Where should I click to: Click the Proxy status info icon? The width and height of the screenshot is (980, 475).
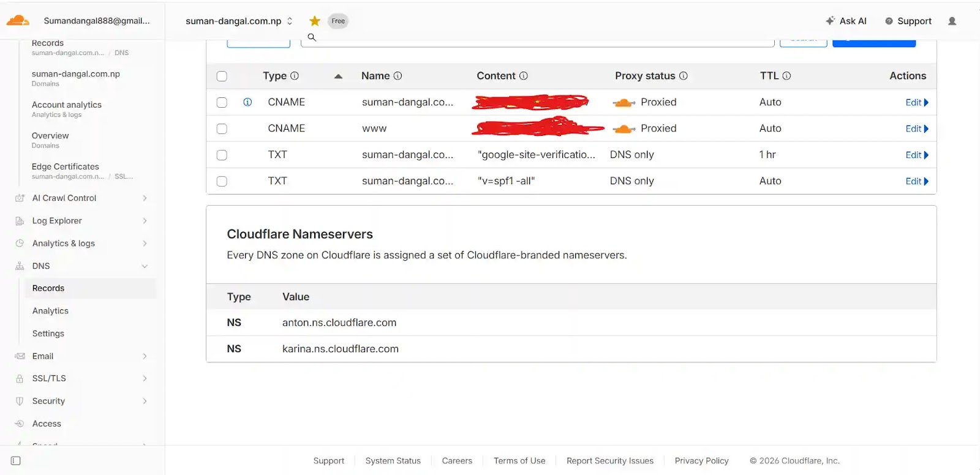click(x=684, y=76)
